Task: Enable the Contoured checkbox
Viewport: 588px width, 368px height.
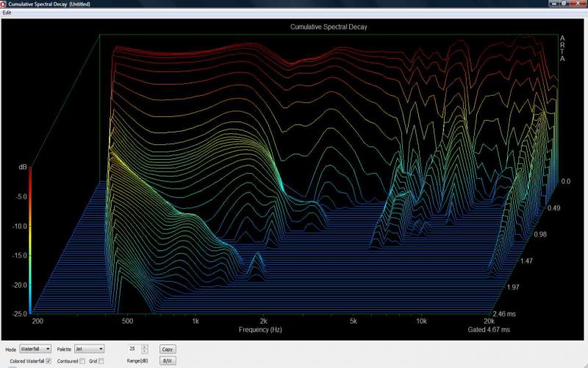Action: [x=82, y=361]
